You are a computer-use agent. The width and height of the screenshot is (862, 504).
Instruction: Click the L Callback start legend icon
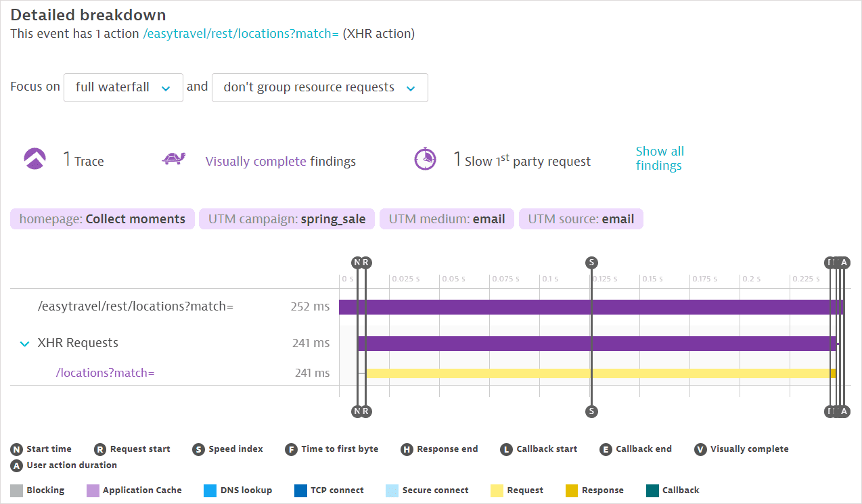click(506, 449)
